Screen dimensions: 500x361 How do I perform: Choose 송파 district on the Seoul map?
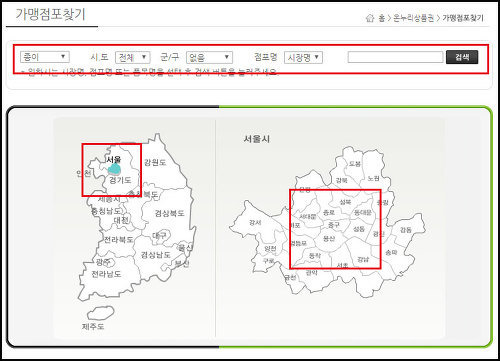point(391,253)
